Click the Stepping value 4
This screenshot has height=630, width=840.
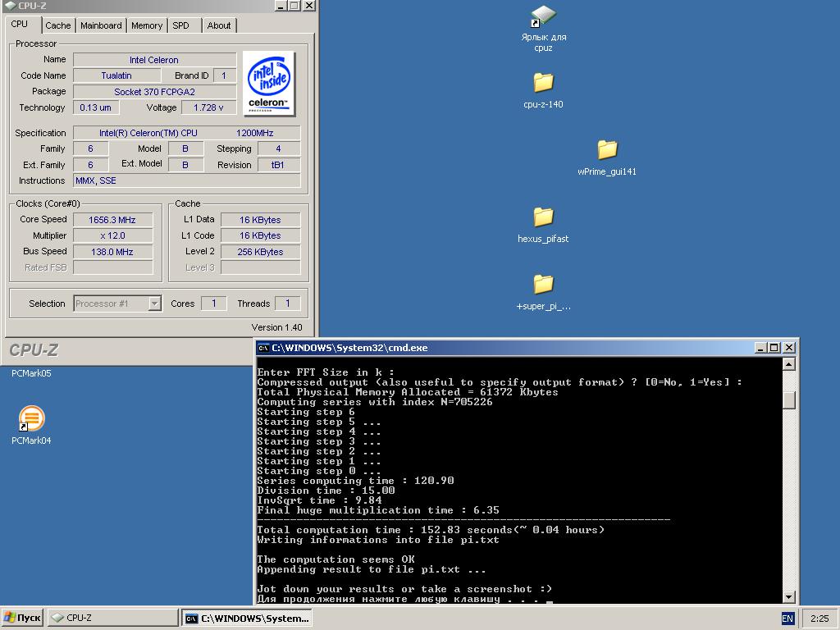(279, 149)
